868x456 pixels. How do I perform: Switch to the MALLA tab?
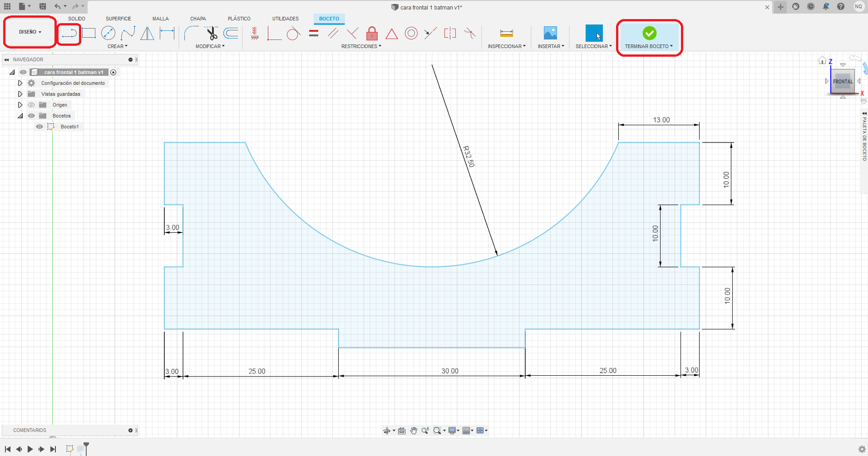[x=161, y=19]
